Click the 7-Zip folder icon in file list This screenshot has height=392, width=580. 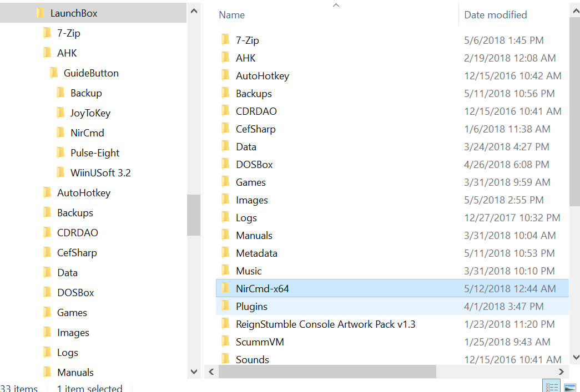click(x=225, y=40)
